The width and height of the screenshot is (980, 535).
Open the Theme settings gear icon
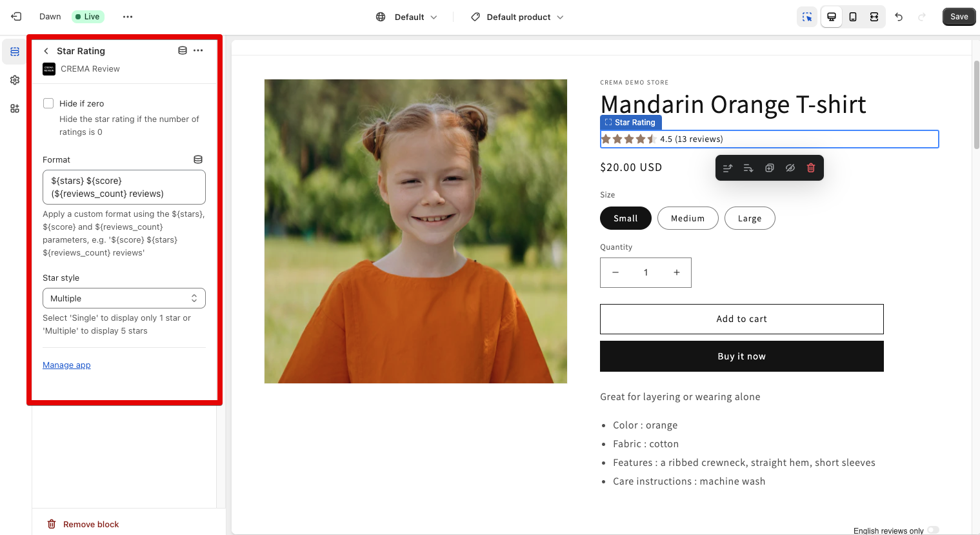(15, 80)
